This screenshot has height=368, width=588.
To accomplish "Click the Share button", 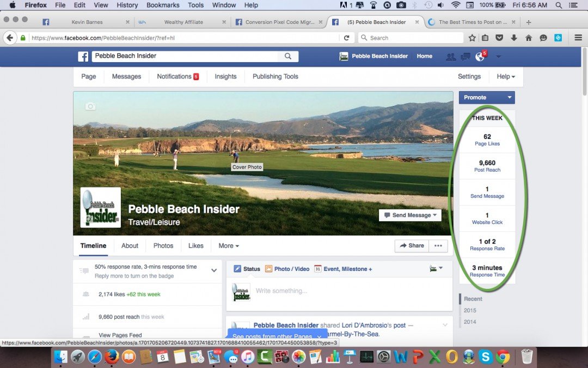I will coord(412,245).
